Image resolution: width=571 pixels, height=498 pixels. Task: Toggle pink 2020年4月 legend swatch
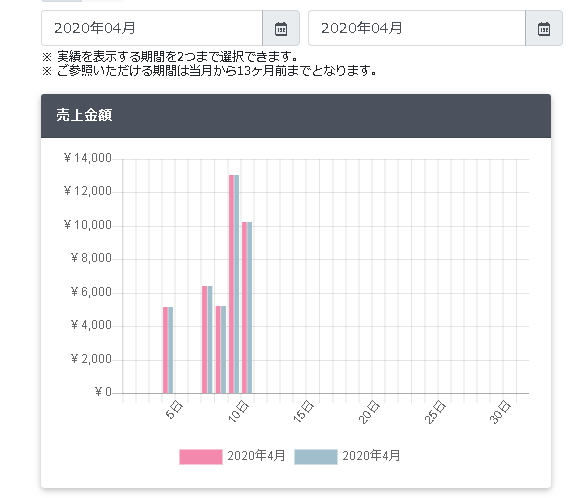point(201,456)
